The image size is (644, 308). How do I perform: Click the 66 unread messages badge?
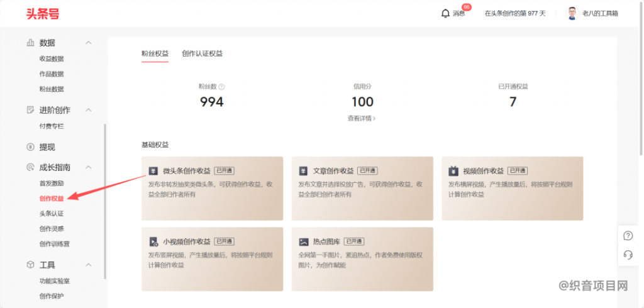click(x=466, y=8)
